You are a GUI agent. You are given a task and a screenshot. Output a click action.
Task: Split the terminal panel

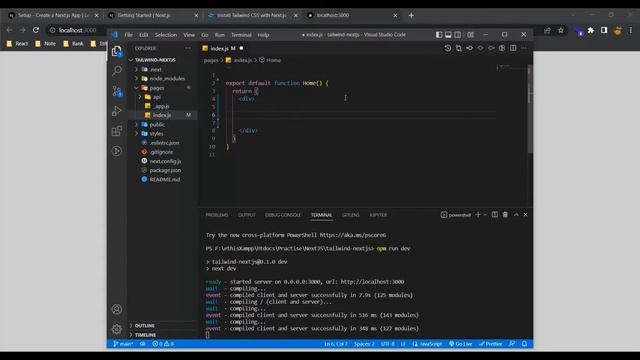click(x=495, y=215)
